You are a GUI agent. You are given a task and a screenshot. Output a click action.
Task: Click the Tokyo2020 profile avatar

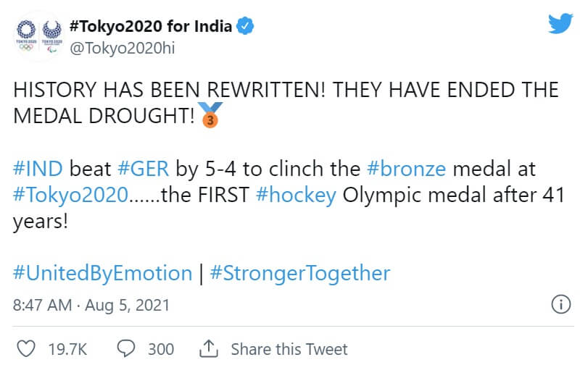tap(38, 35)
